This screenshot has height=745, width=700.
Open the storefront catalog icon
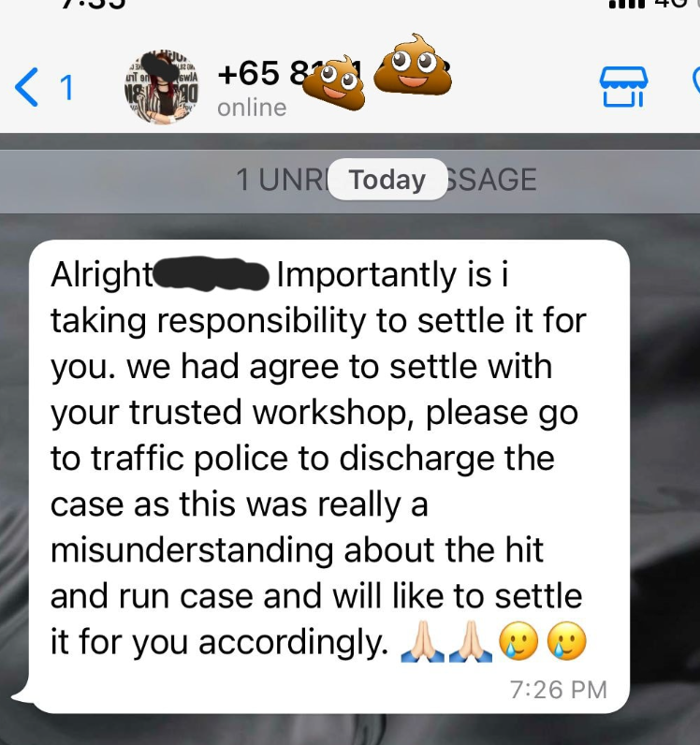[x=623, y=86]
